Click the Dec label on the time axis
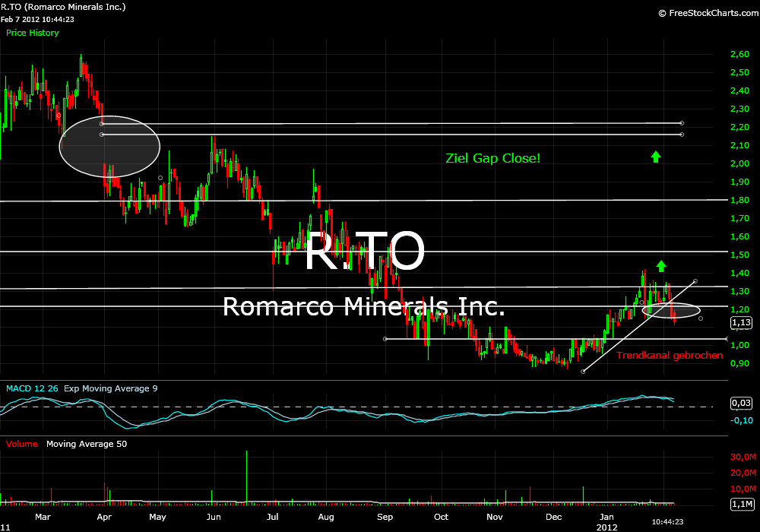The height and width of the screenshot is (532, 760). pos(553,517)
